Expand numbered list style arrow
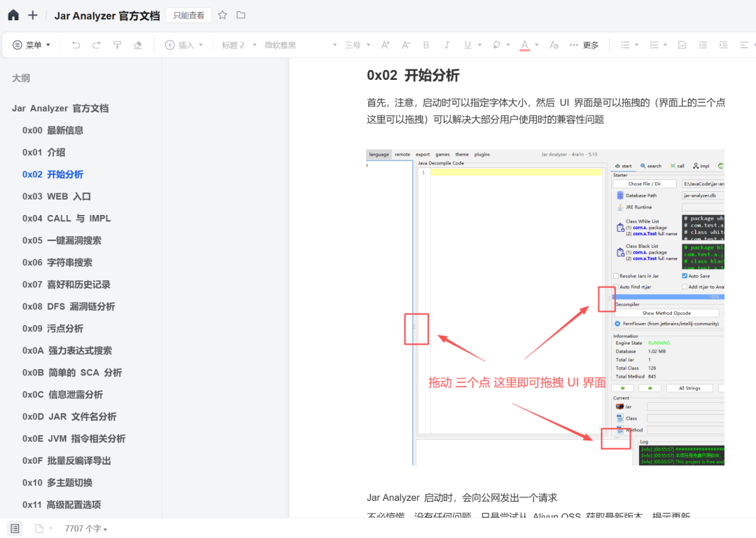Viewport: 756px width, 538px height. (666, 45)
